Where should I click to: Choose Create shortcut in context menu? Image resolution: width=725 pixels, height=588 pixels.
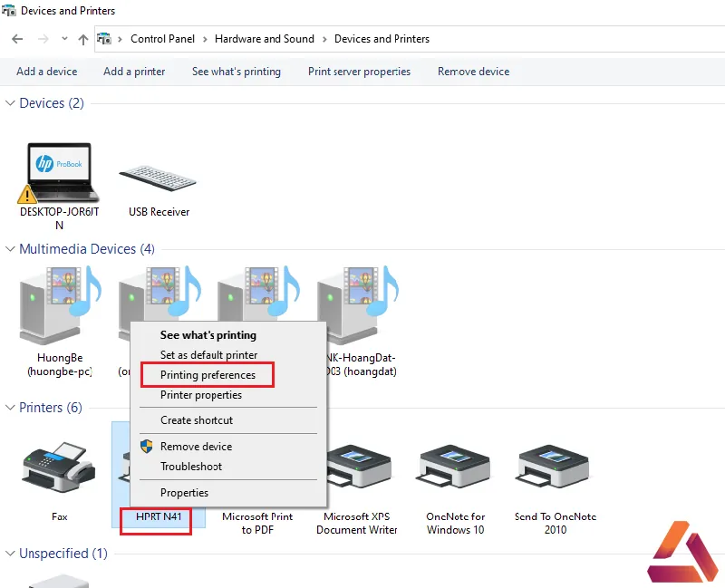pyautogui.click(x=197, y=420)
